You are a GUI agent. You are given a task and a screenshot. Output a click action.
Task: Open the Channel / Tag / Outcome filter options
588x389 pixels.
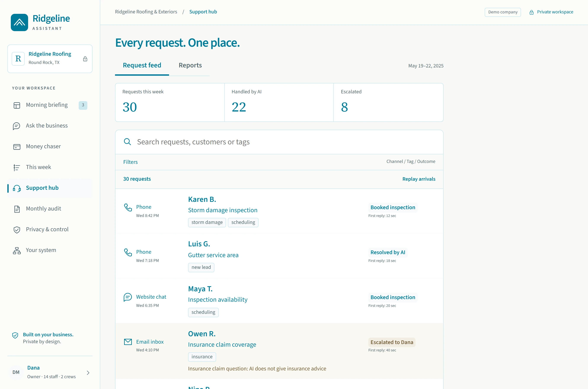point(411,161)
